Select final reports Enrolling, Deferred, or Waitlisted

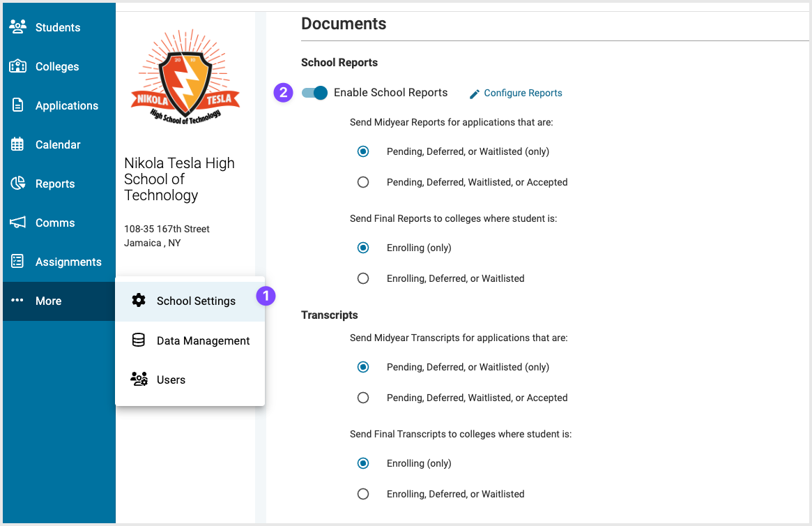[363, 278]
